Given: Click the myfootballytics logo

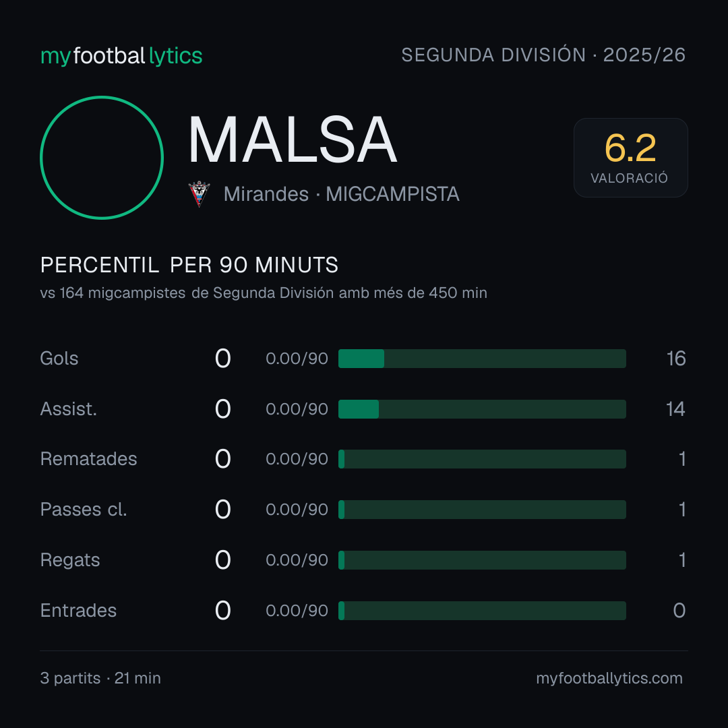Looking at the screenshot, I should 121,56.
